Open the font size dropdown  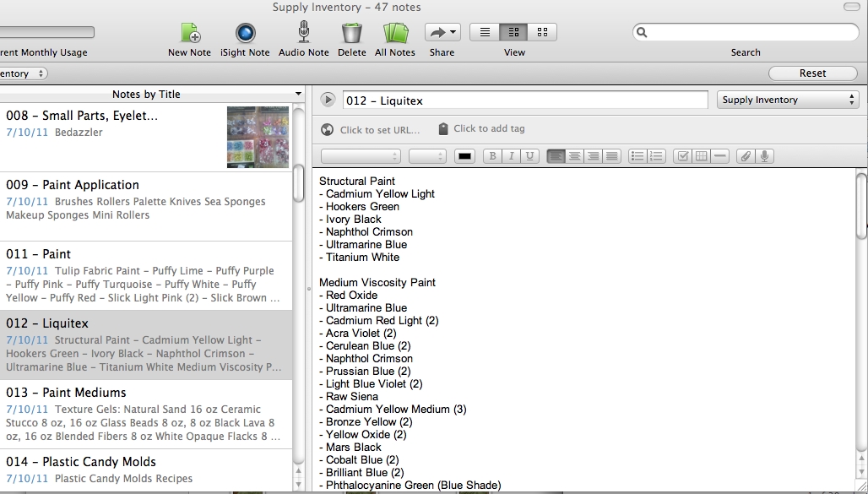pyautogui.click(x=427, y=156)
